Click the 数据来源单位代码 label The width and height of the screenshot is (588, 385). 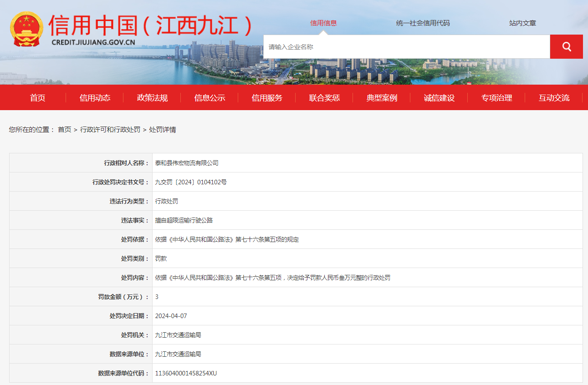(x=123, y=373)
